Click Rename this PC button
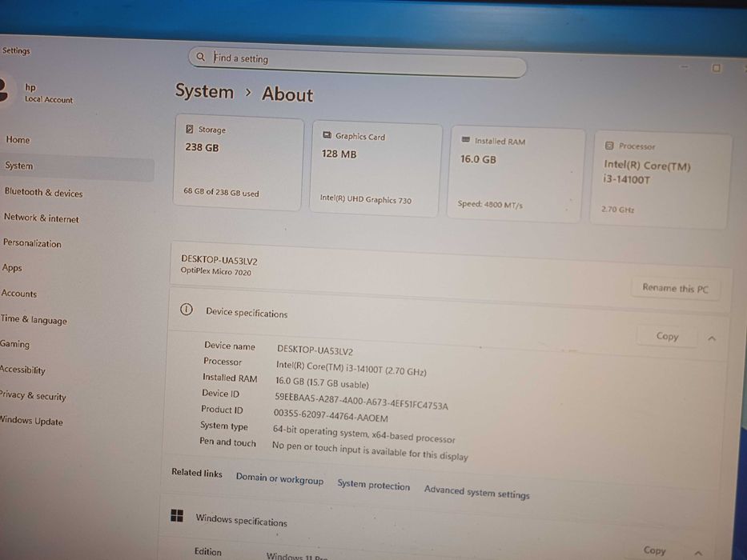Viewport: 747px width, 560px height. 675,288
